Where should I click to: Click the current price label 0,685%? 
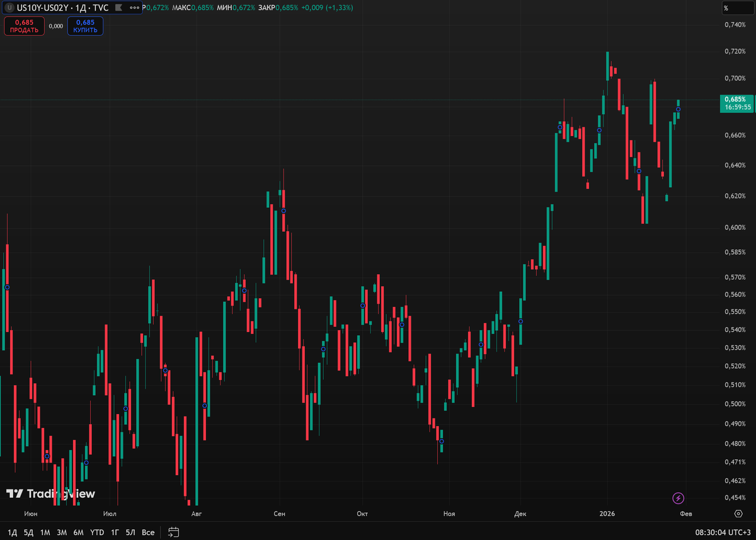(737, 103)
